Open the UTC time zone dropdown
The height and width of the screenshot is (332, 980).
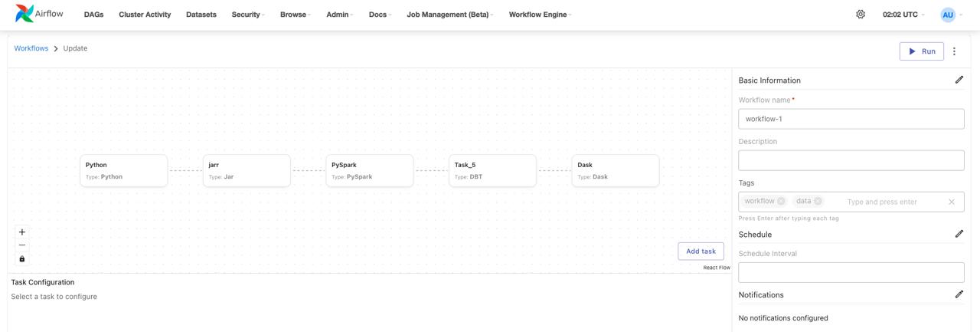click(x=903, y=15)
